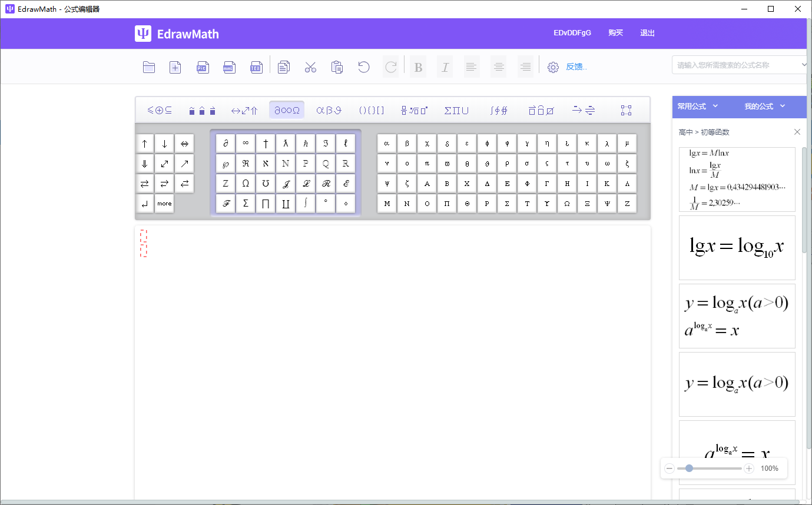
Task: Open the formula search combo box arrow
Action: [804, 65]
